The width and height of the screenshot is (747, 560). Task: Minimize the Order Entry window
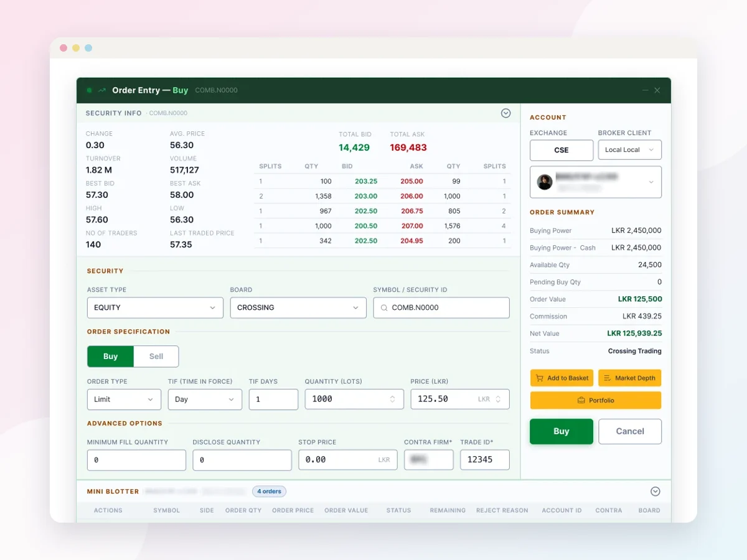[x=646, y=90]
